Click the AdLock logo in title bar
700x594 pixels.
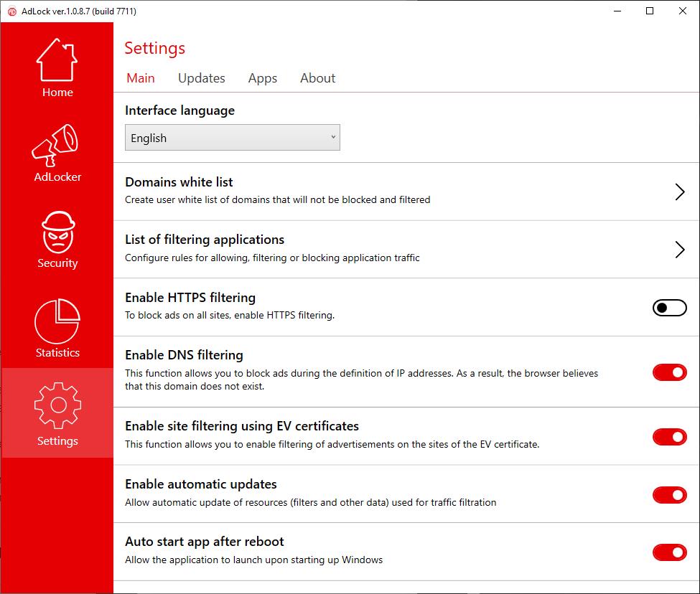[11, 11]
